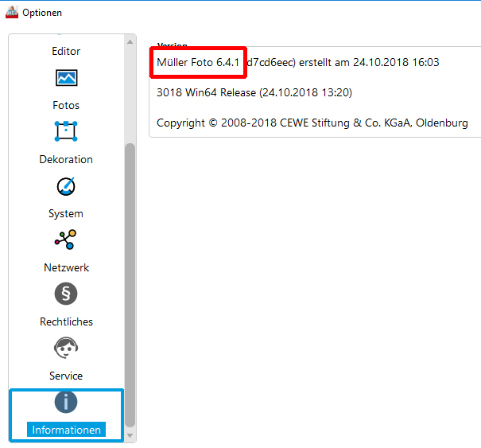This screenshot has height=448, width=481.
Task: Open the Service label entry
Action: point(66,376)
